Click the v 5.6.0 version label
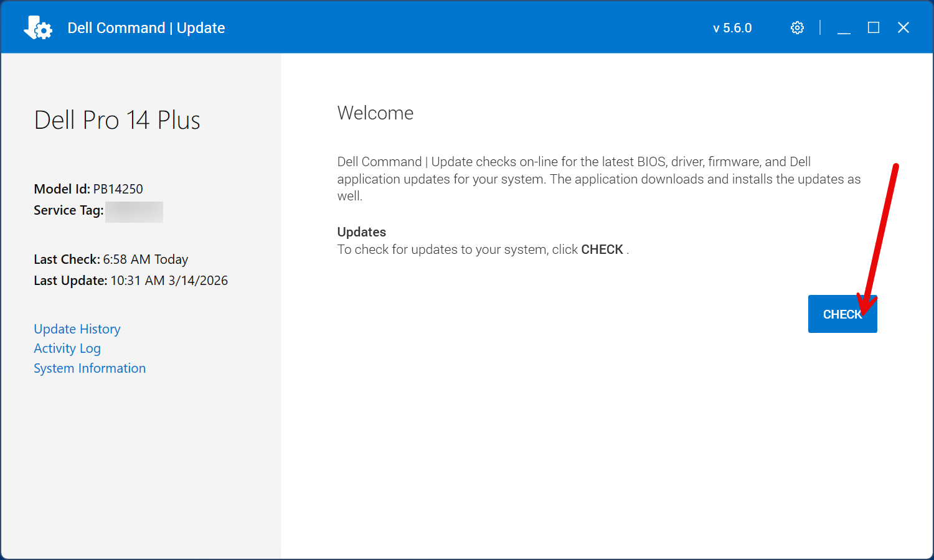 [732, 28]
